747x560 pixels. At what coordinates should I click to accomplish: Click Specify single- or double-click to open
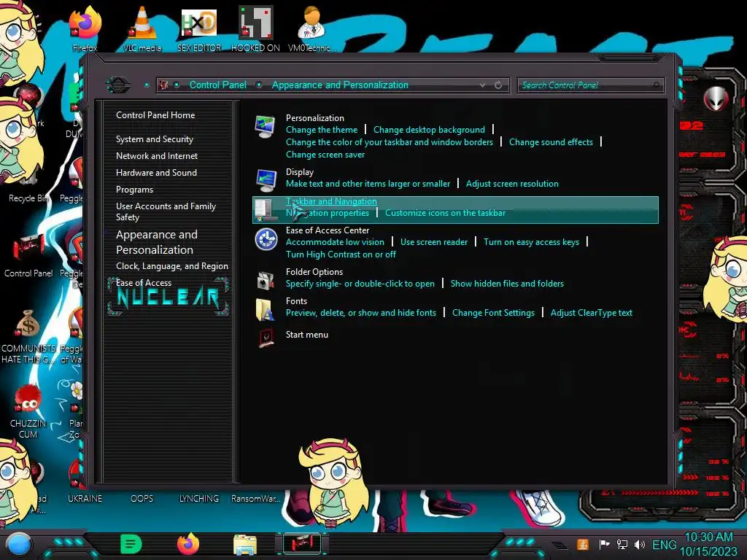click(360, 284)
